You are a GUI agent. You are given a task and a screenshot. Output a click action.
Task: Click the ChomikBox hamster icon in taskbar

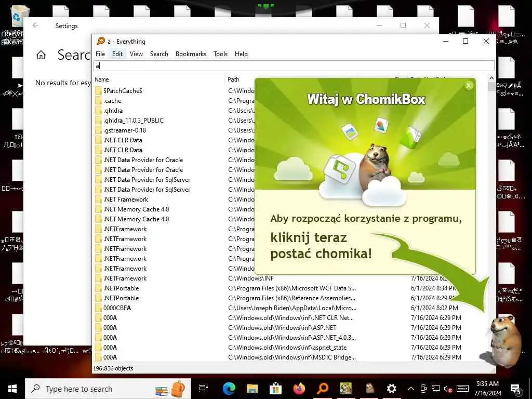[369, 389]
